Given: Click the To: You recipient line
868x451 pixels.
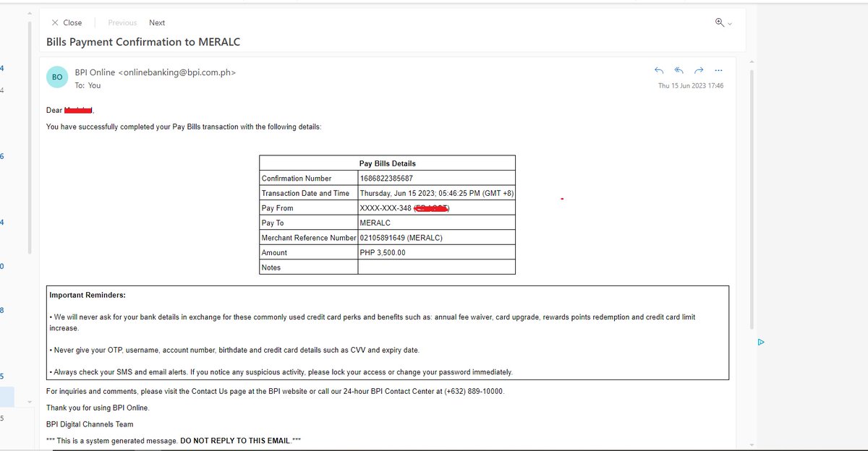Looking at the screenshot, I should [x=88, y=85].
